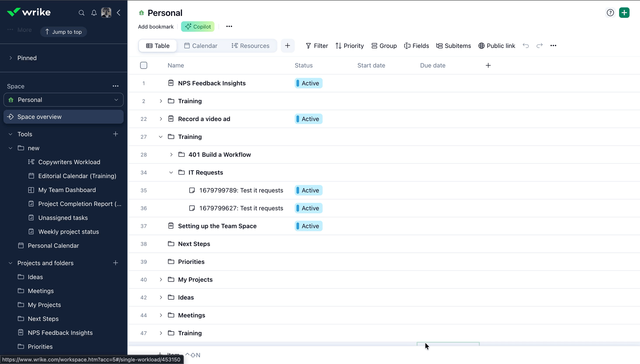Click the user avatar picture

pyautogui.click(x=106, y=12)
